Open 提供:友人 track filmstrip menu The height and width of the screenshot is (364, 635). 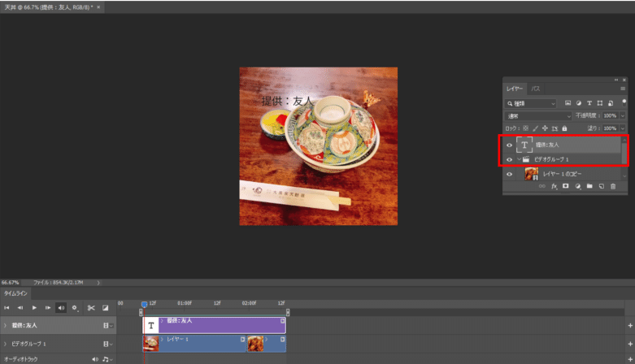point(107,326)
